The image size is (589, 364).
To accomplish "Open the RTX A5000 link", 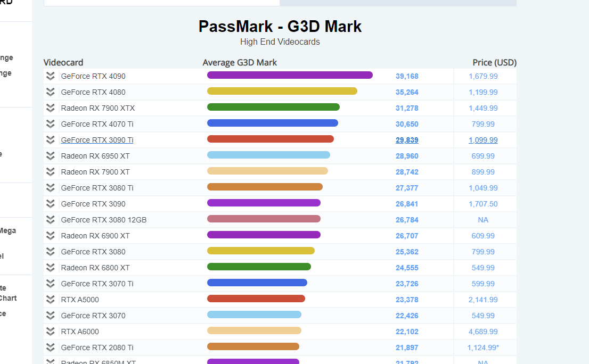I will point(80,300).
